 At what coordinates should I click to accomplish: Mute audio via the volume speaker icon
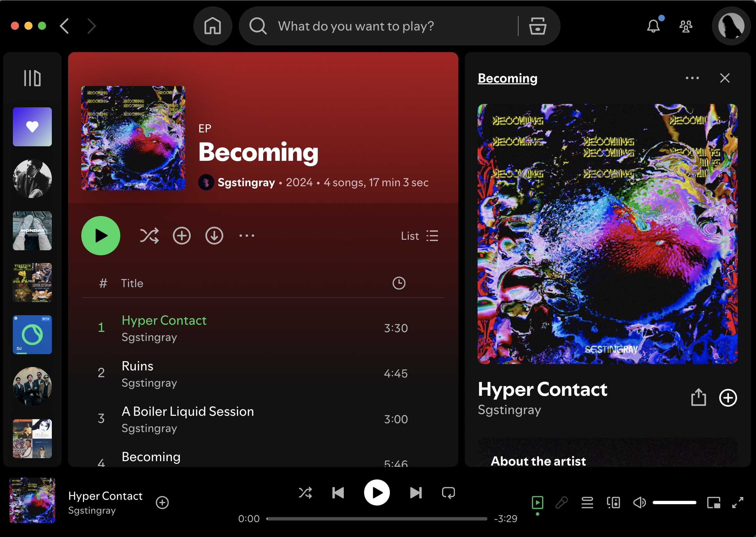639,502
